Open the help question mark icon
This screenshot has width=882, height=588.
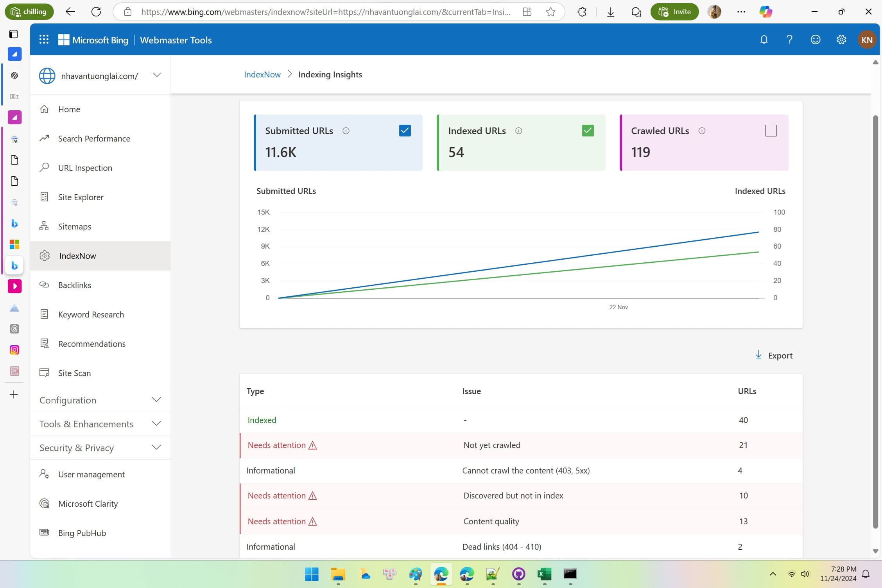click(x=789, y=39)
